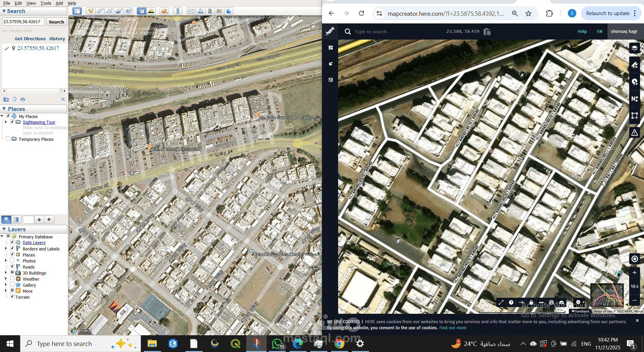Collapse the Search panel
Screen dimensions: 644x352
(x=4, y=11)
